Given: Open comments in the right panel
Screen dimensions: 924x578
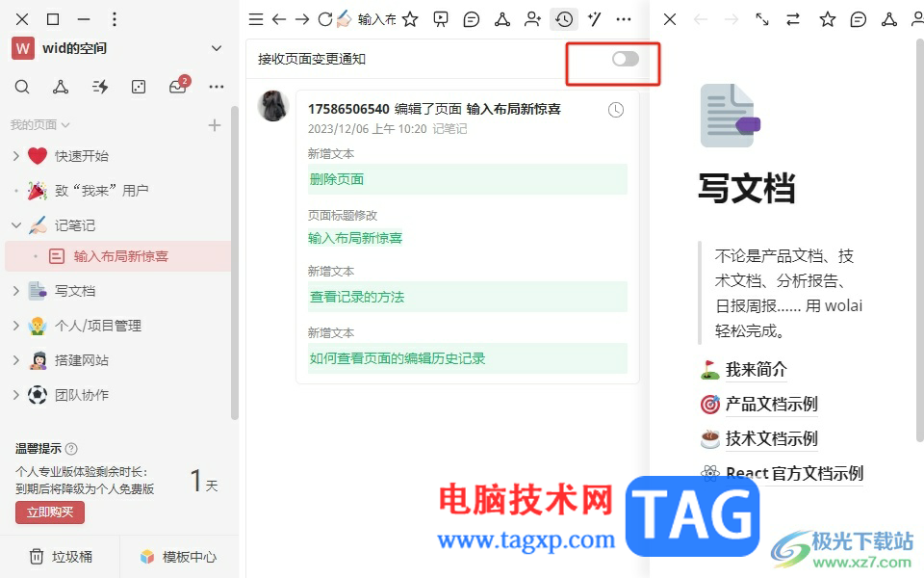Looking at the screenshot, I should pyautogui.click(x=859, y=19).
